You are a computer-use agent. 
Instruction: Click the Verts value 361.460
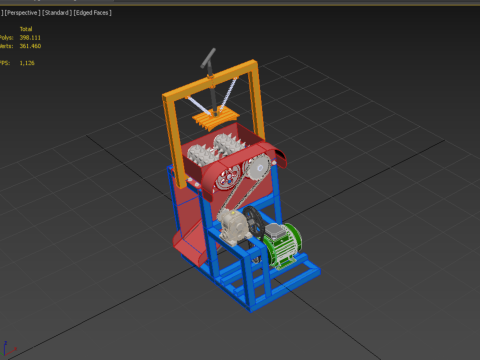[x=30, y=46]
